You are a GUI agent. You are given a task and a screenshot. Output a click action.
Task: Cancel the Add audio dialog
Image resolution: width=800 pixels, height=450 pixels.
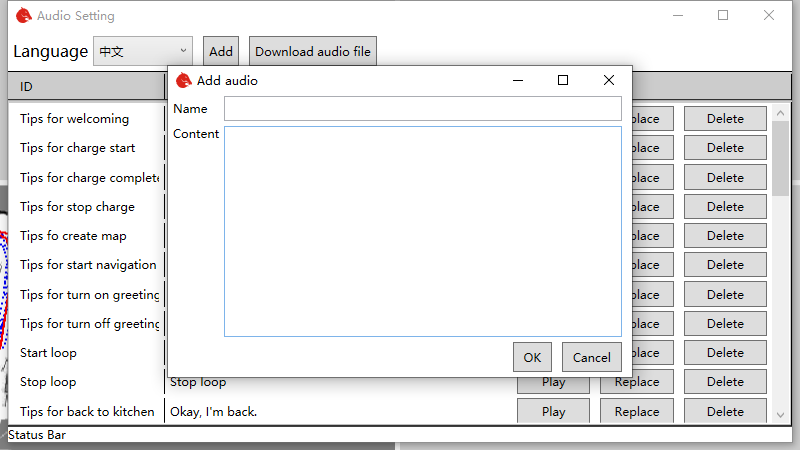pyautogui.click(x=591, y=357)
